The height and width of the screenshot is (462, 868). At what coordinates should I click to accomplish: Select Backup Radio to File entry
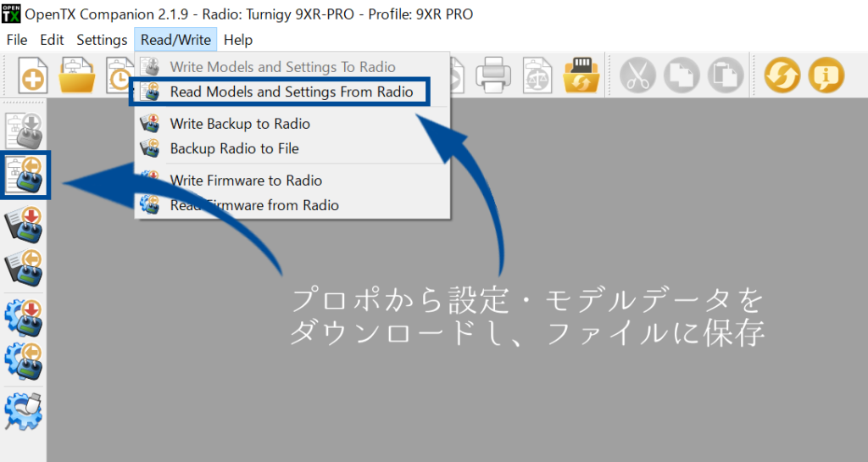292,148
